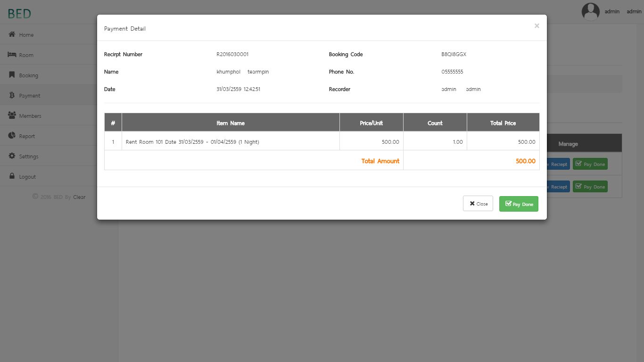
Task: Click the user avatar in the top bar
Action: point(590,11)
